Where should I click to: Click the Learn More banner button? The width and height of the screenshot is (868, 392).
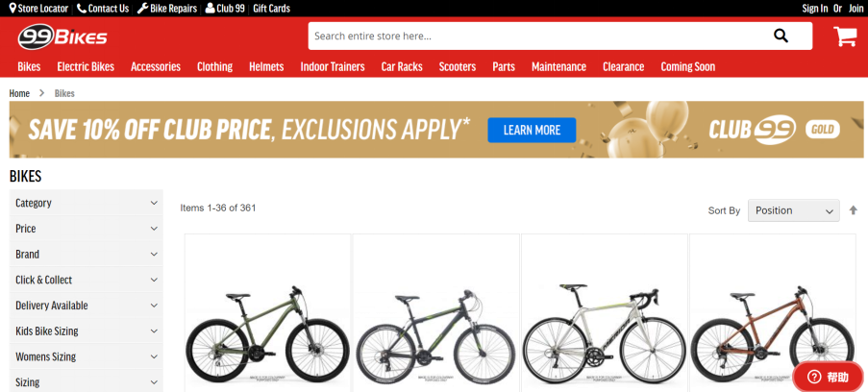click(532, 130)
